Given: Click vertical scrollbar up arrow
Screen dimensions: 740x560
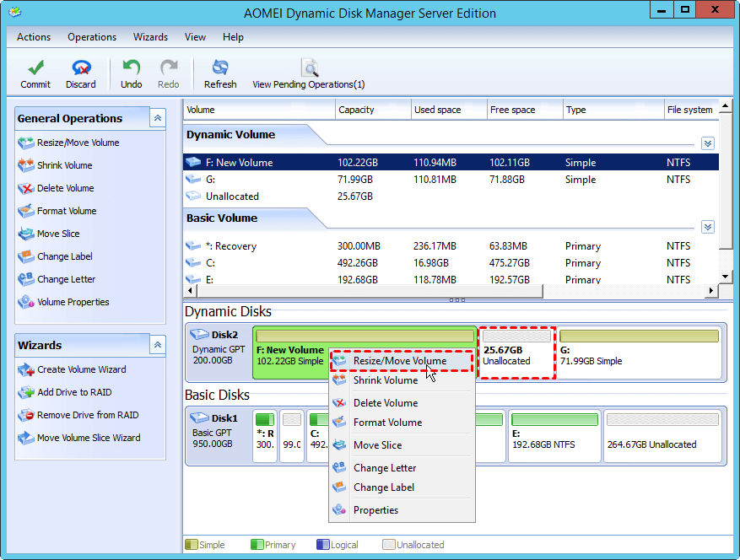Looking at the screenshot, I should (x=726, y=106).
